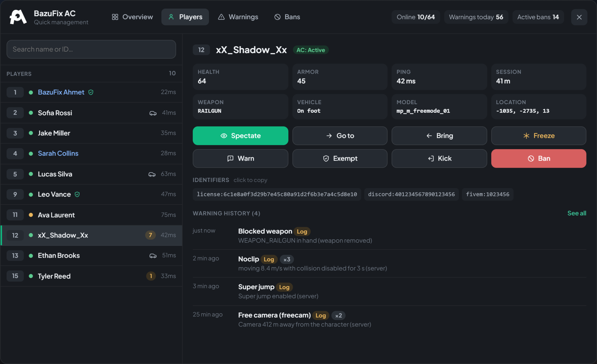597x364 pixels.
Task: Open the Log tag on Blocked weapon entry
Action: point(302,232)
